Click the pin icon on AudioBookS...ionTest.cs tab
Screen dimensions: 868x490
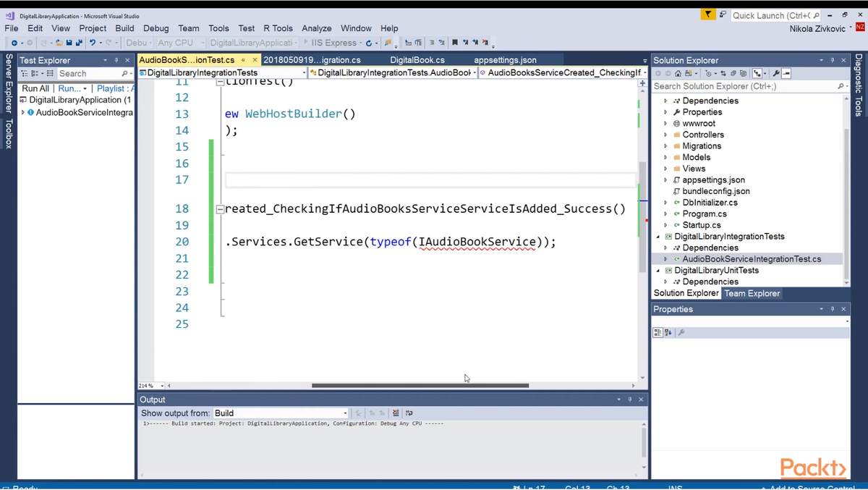tap(244, 60)
